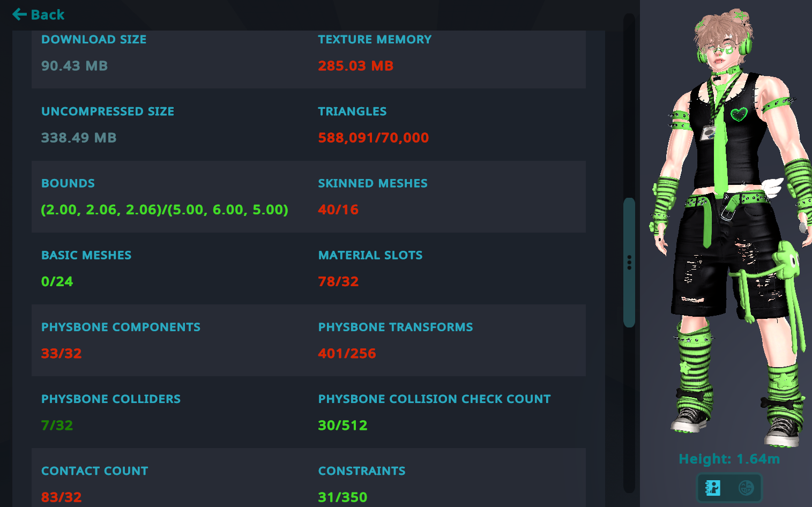Click the Triangles 588,091/70,000 value
Image resolution: width=812 pixels, height=507 pixels.
pyautogui.click(x=374, y=138)
